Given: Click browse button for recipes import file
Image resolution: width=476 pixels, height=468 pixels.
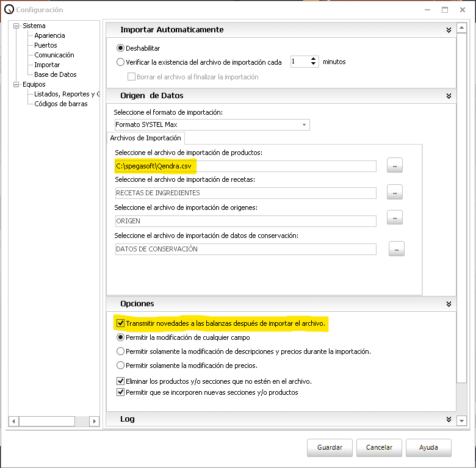Looking at the screenshot, I should coord(395,193).
